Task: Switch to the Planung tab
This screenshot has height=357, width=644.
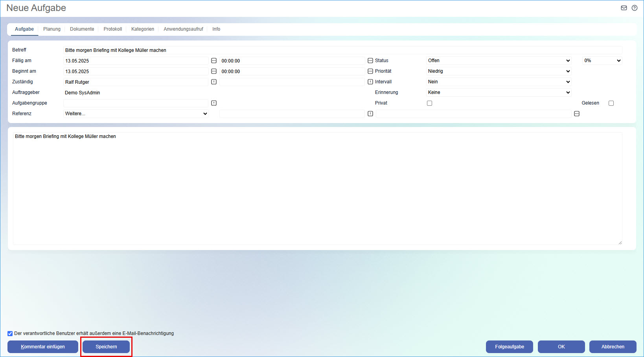Action: pos(52,29)
